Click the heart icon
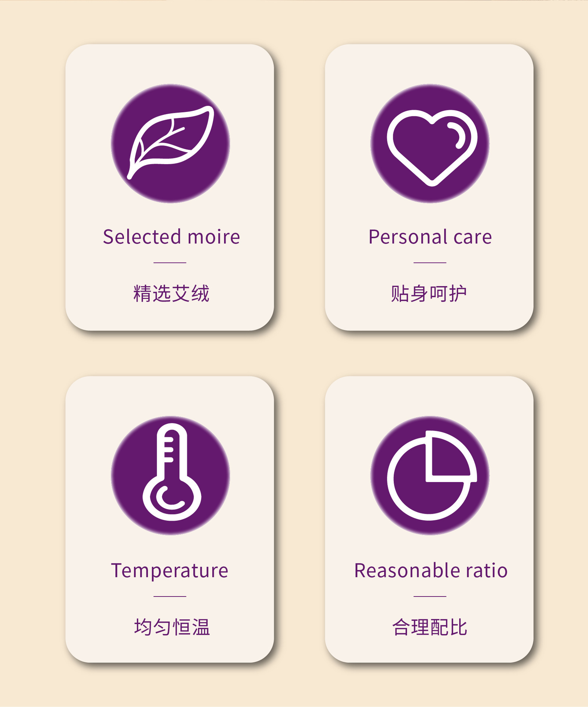588x707 pixels. coord(432,147)
